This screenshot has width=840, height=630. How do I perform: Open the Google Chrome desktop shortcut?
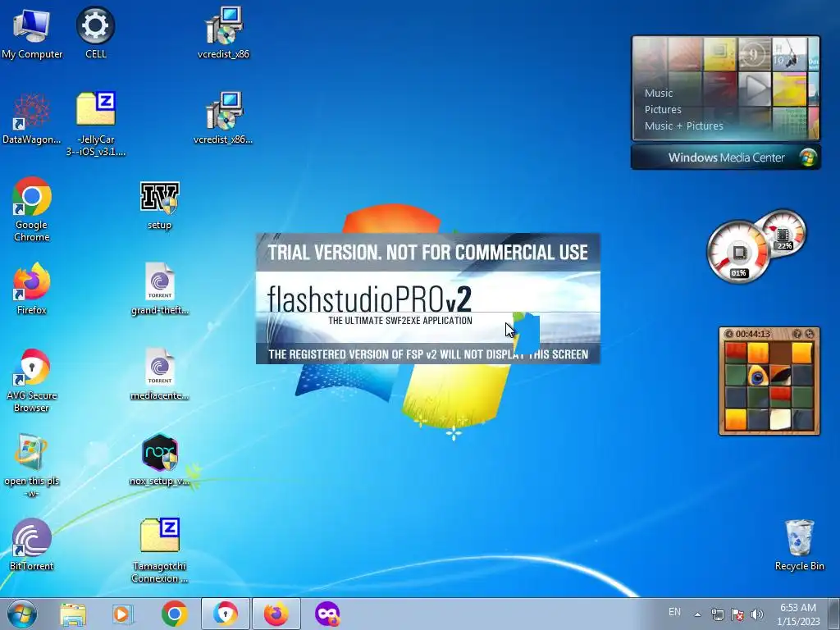(x=32, y=209)
